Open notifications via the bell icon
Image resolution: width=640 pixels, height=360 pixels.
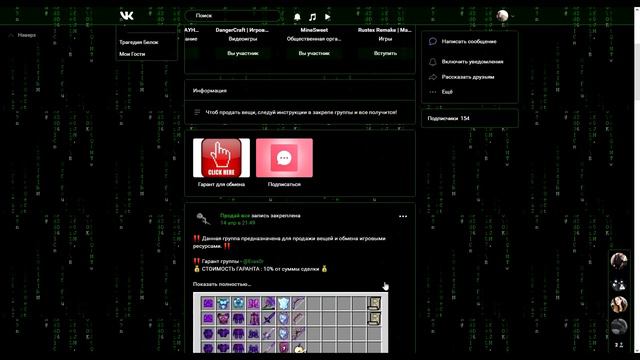click(297, 16)
